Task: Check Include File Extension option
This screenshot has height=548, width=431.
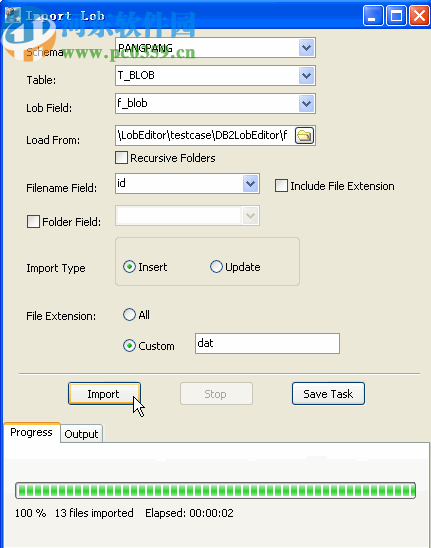Action: [x=281, y=186]
